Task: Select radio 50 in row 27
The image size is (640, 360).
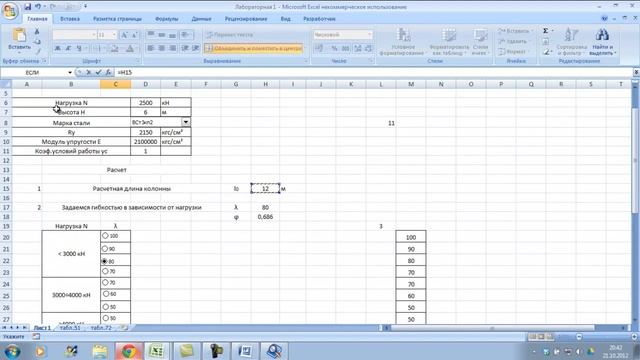Action: click(x=105, y=318)
